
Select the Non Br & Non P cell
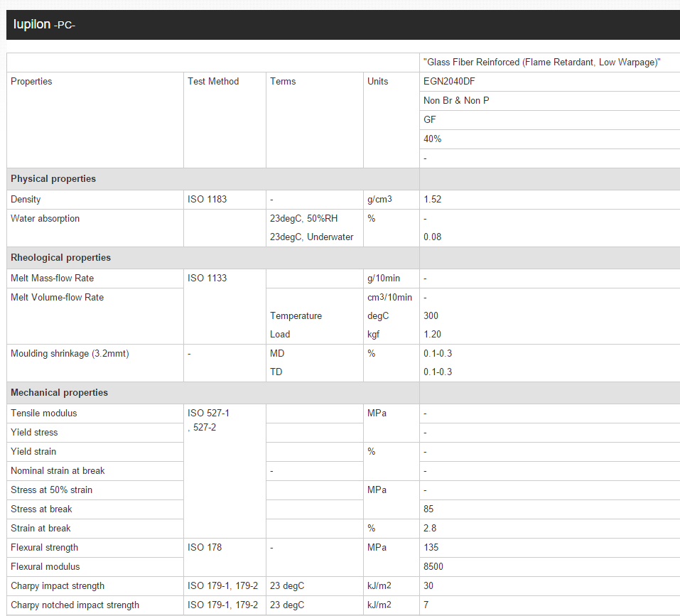(x=456, y=101)
